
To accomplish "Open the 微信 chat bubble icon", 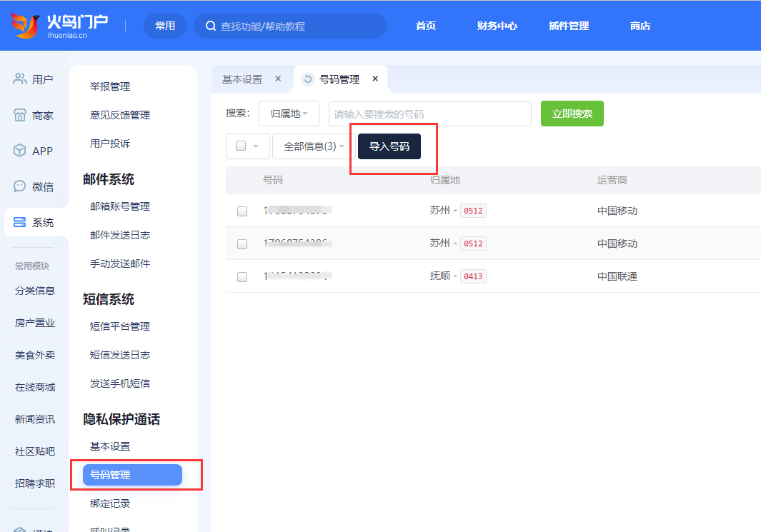I will click(x=19, y=186).
